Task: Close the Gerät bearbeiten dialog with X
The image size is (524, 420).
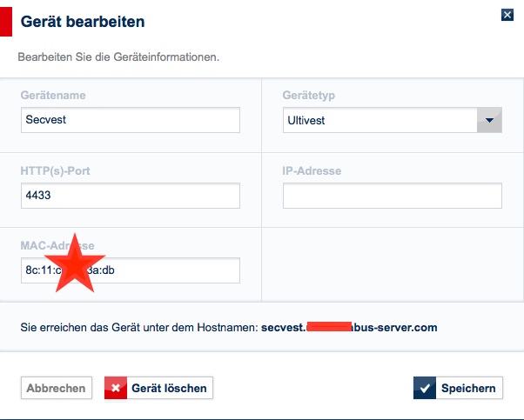Action: coord(507,15)
